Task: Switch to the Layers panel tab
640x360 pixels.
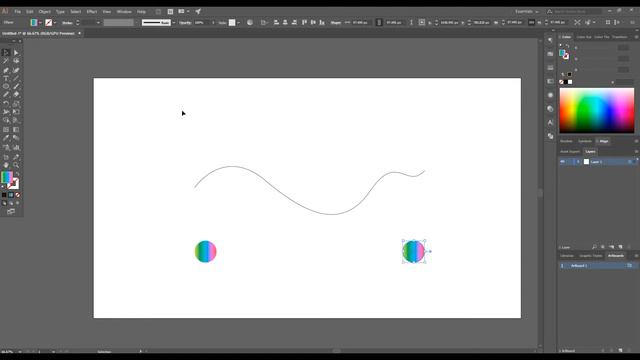Action: (x=590, y=151)
